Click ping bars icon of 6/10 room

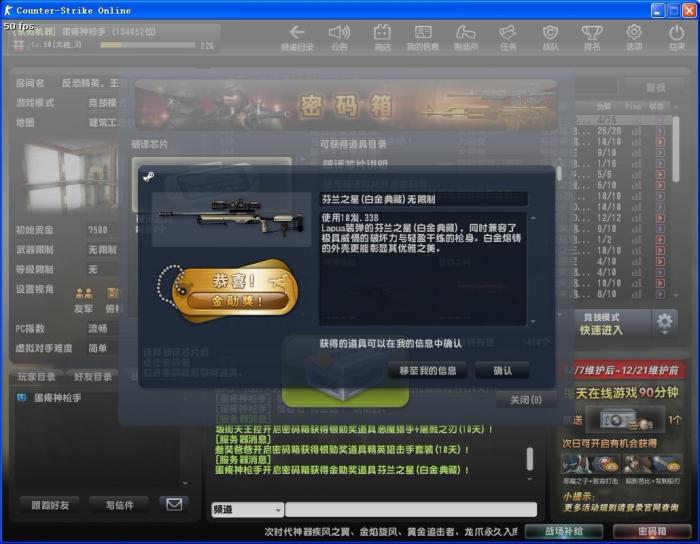point(637,185)
